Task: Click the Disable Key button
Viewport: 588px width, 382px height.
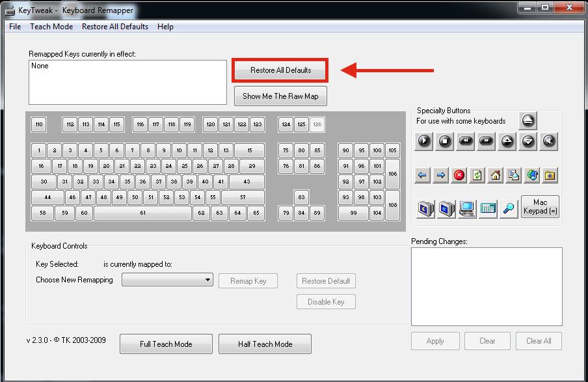Action: (326, 302)
